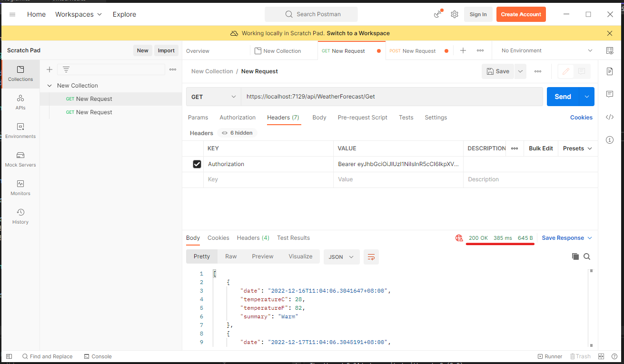Open Find and Replace

47,356
